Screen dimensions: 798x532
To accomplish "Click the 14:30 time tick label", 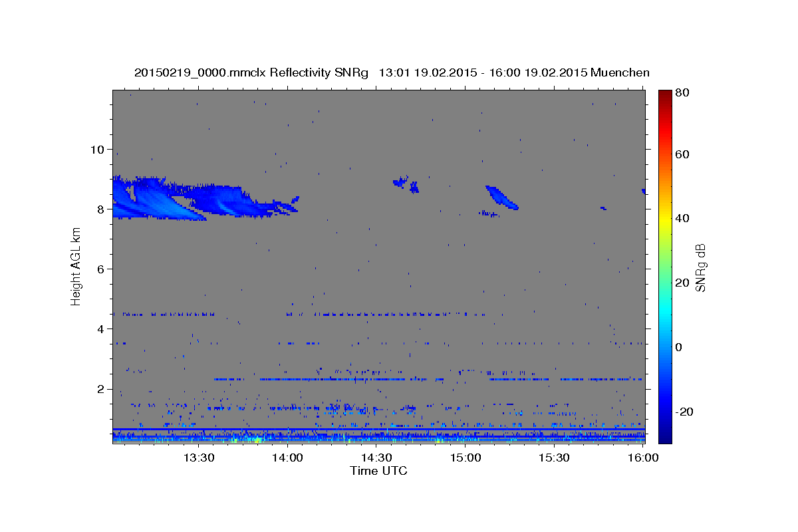I will point(377,458).
